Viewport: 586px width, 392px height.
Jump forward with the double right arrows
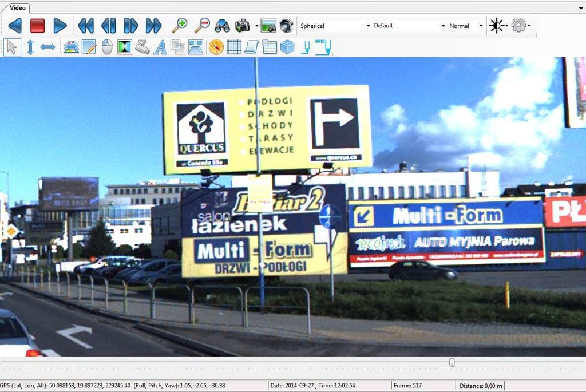153,26
